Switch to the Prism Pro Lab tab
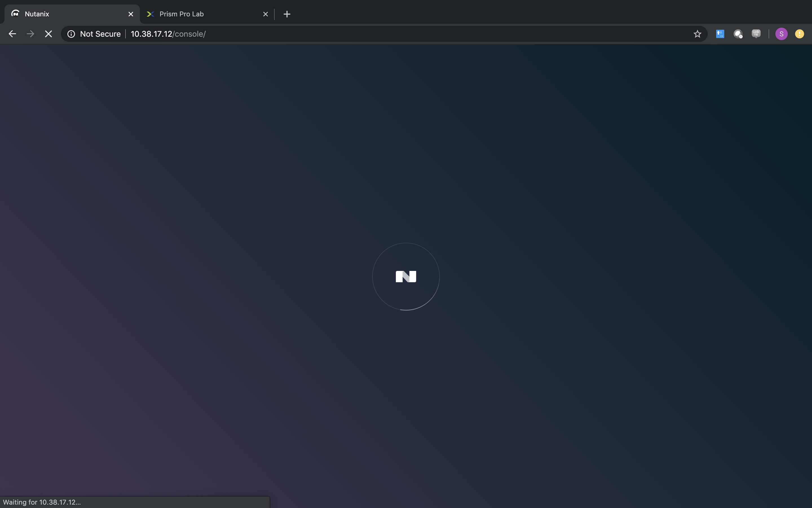The image size is (812, 508). click(x=207, y=14)
